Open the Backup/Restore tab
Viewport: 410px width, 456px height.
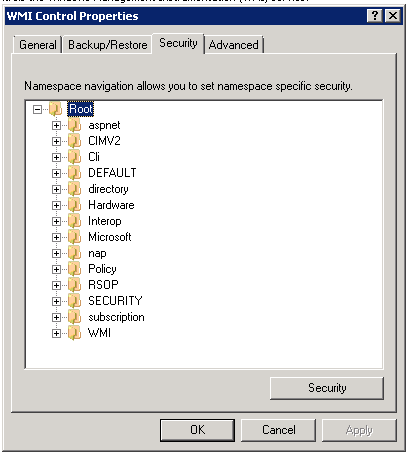[x=108, y=45]
